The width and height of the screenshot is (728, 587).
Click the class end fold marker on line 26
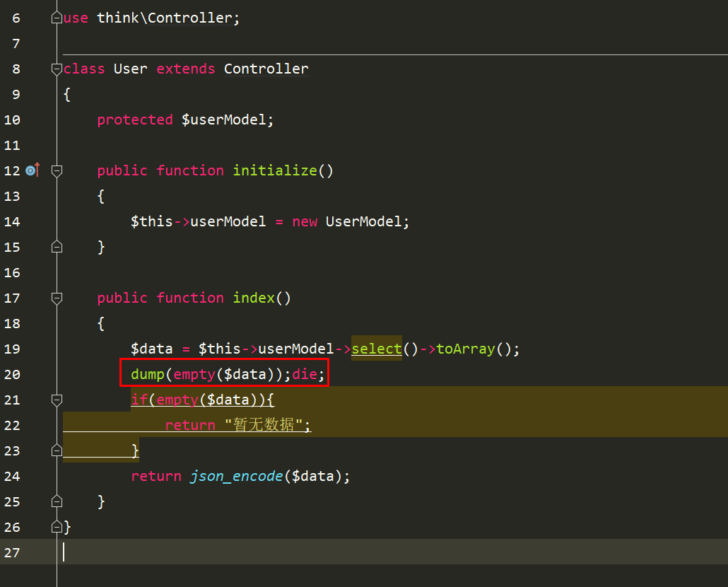[57, 527]
